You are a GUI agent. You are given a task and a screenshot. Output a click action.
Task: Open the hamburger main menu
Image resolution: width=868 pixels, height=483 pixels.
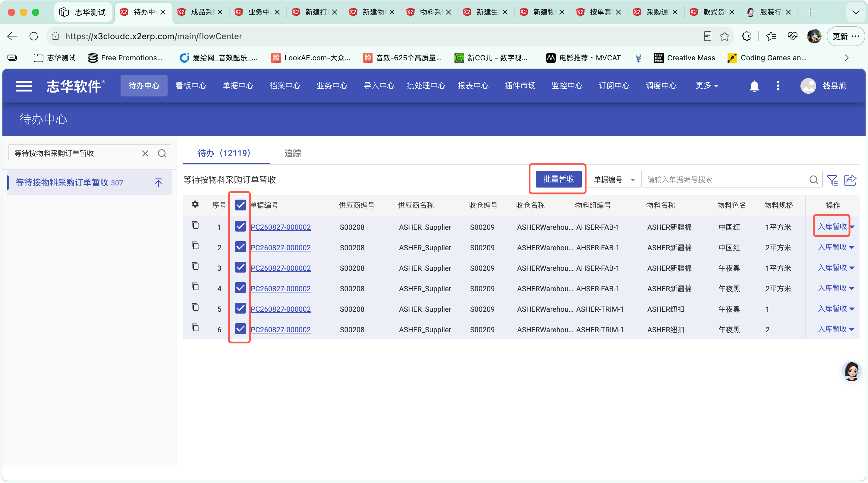point(24,86)
